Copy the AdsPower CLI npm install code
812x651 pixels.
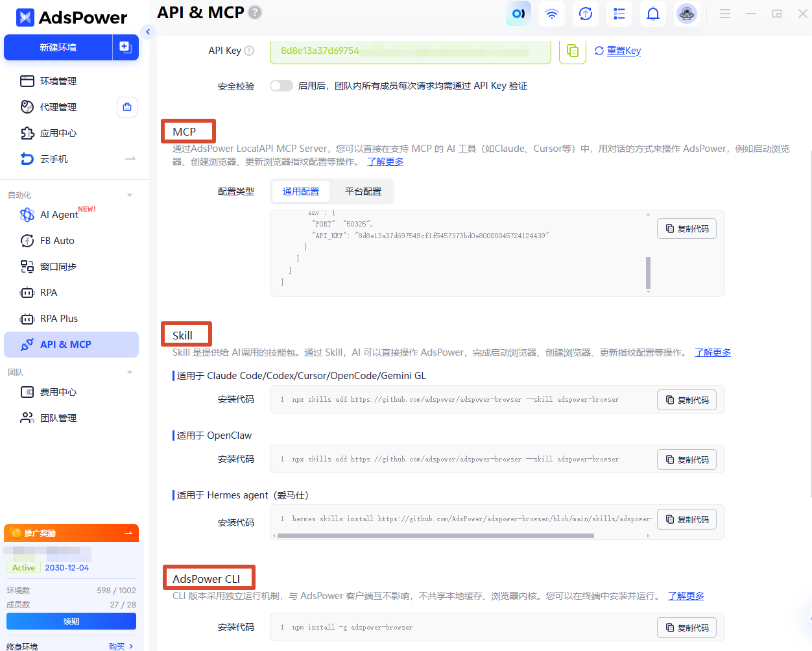tap(687, 628)
